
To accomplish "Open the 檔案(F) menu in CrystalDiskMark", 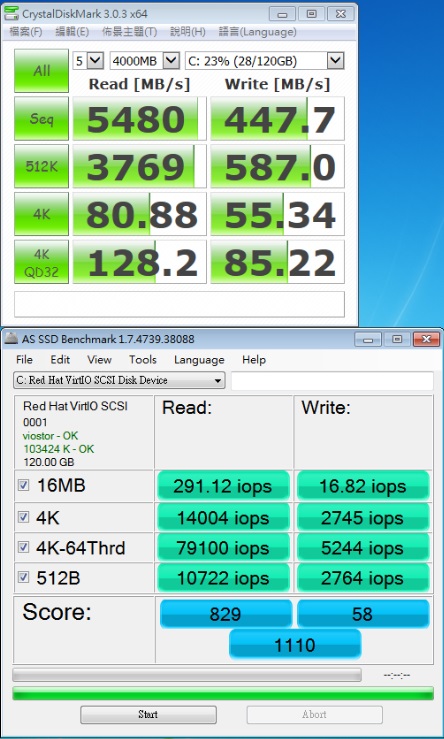I will [25, 32].
